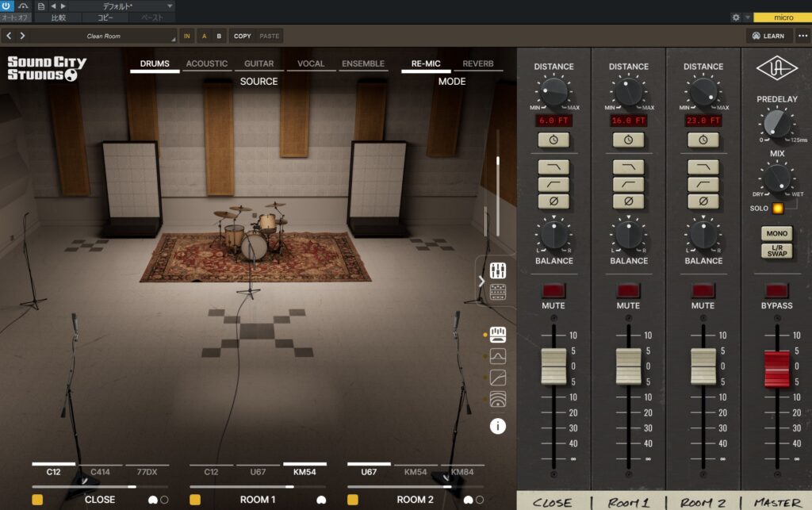Toggle the SOLO wet indicator
The width and height of the screenshot is (812, 510).
777,209
